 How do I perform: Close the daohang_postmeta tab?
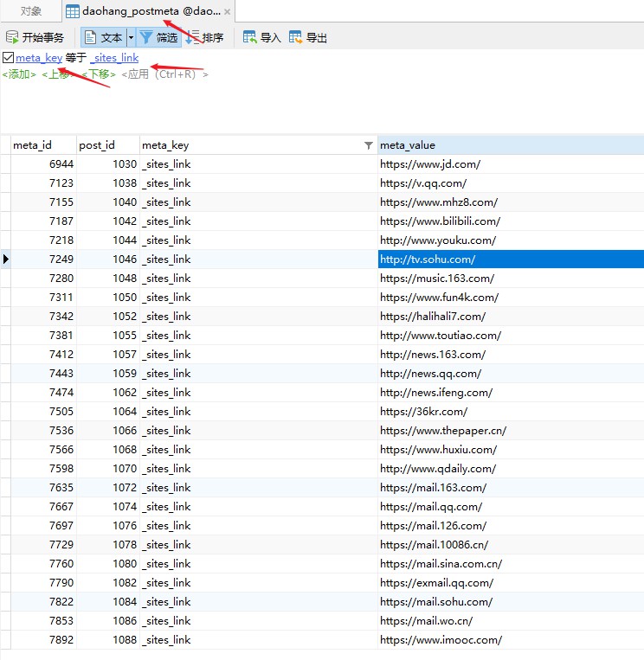pos(227,12)
